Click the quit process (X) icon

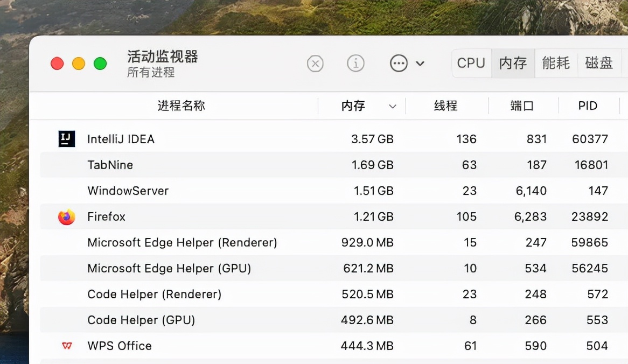pyautogui.click(x=315, y=64)
